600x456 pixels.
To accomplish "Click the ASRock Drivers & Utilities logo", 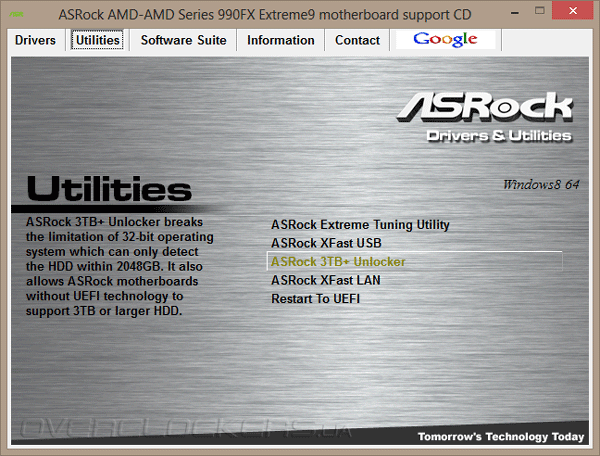I will click(484, 117).
